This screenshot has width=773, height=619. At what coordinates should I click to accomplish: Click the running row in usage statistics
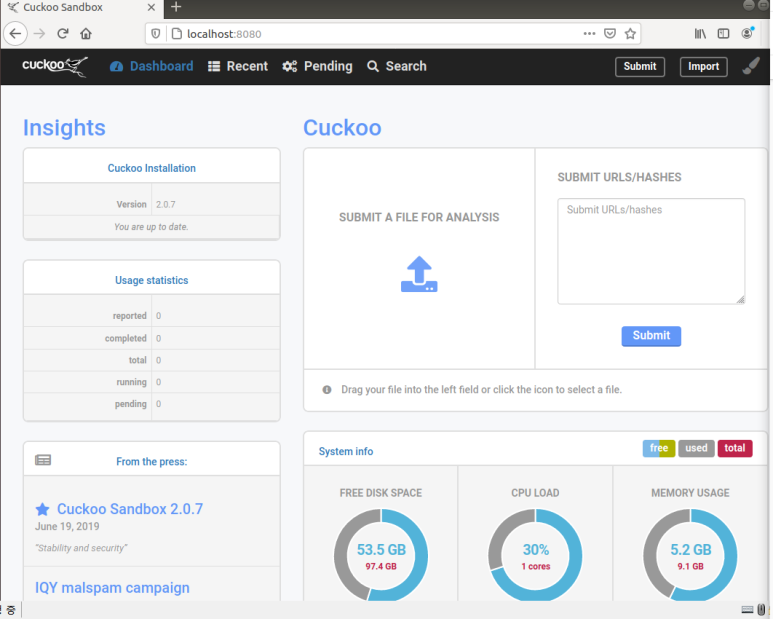tap(152, 382)
